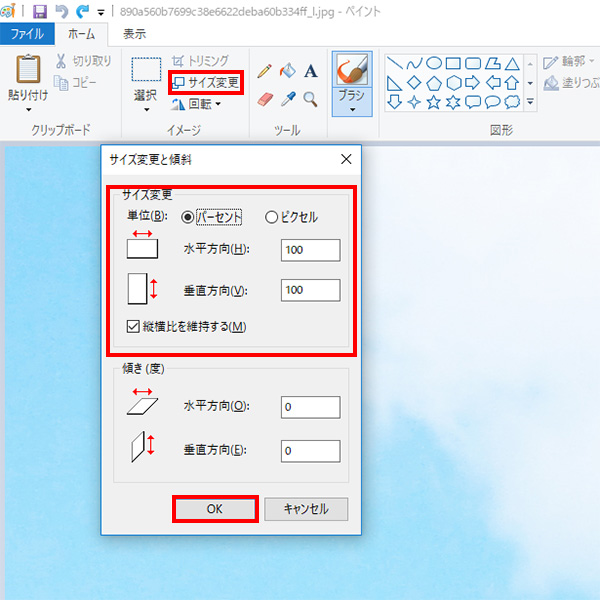Open the 輪郭 outline dropdown
Screen dimensions: 600x600
tap(569, 61)
